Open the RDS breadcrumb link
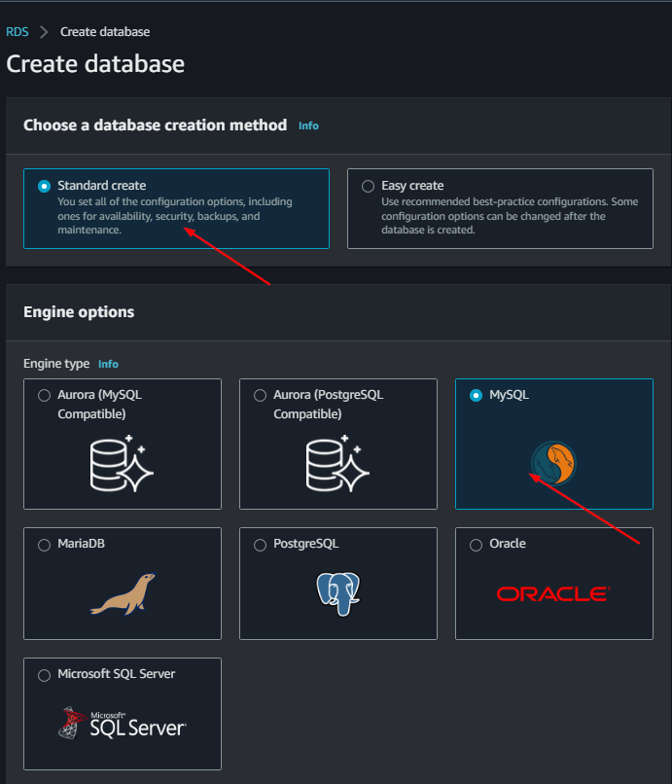 (x=18, y=32)
